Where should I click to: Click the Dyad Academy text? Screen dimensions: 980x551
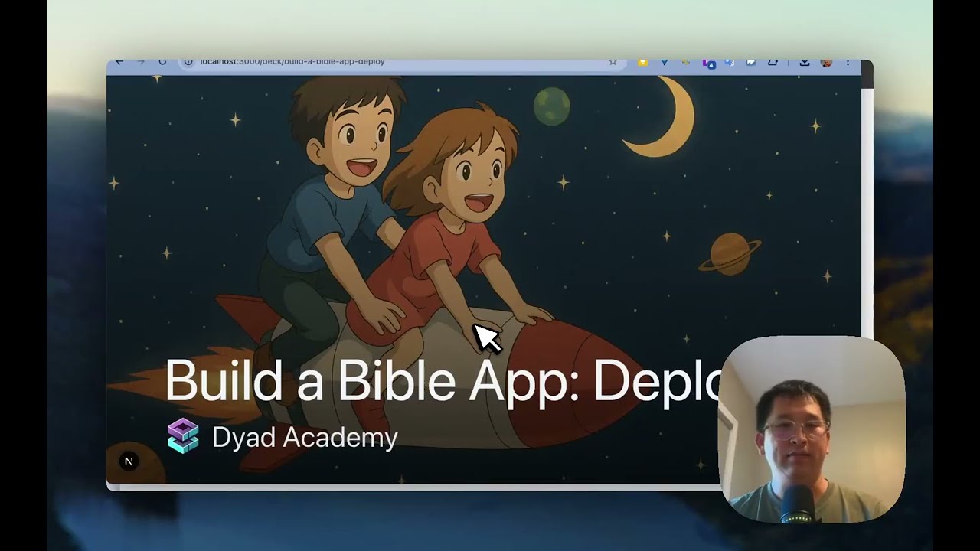[305, 438]
